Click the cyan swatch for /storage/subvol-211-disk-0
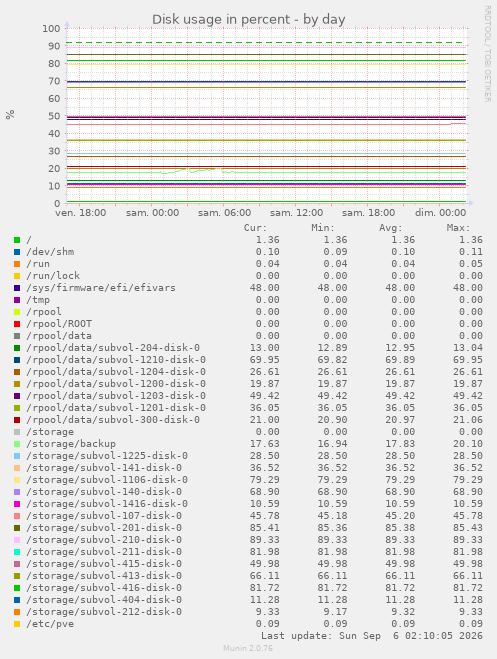This screenshot has width=497, height=659. 17,552
